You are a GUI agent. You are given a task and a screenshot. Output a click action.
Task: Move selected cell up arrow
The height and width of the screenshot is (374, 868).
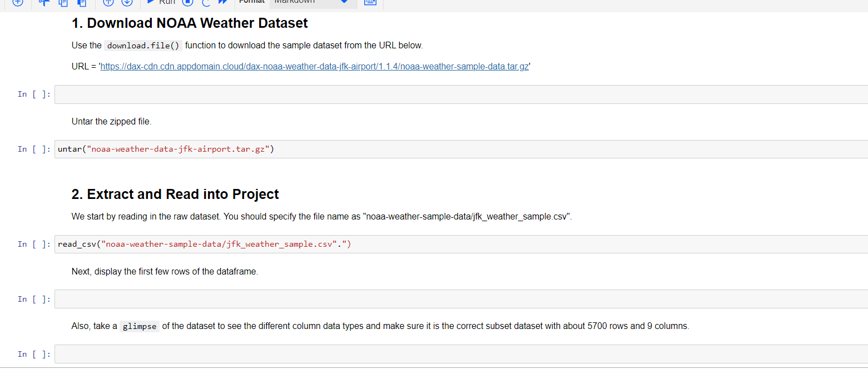tap(108, 2)
